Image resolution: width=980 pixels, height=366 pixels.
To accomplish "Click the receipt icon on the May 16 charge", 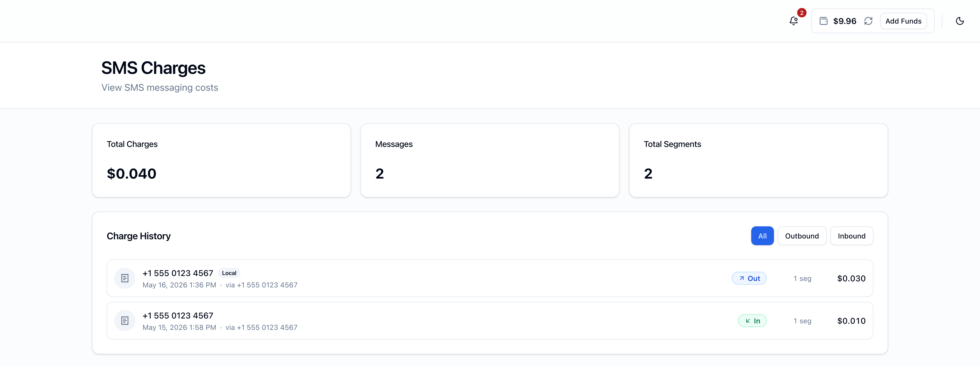I will (125, 278).
